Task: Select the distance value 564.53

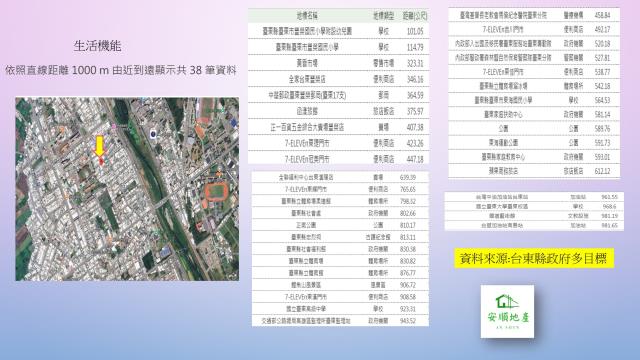Action: 602,100
